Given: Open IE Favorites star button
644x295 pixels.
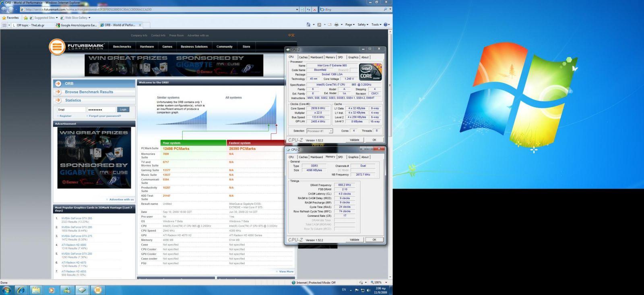Looking at the screenshot, I should [x=10, y=18].
